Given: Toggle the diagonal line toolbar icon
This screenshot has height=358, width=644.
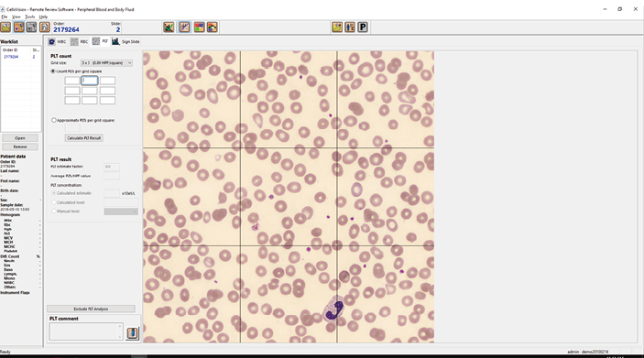Looking at the screenshot, I should 184,27.
